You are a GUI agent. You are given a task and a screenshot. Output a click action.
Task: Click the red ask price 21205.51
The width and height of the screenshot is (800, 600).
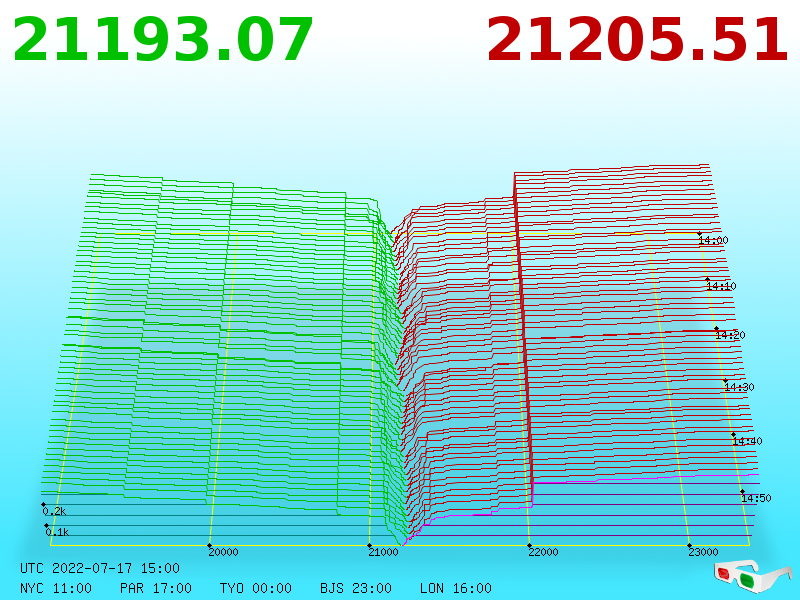tap(637, 40)
